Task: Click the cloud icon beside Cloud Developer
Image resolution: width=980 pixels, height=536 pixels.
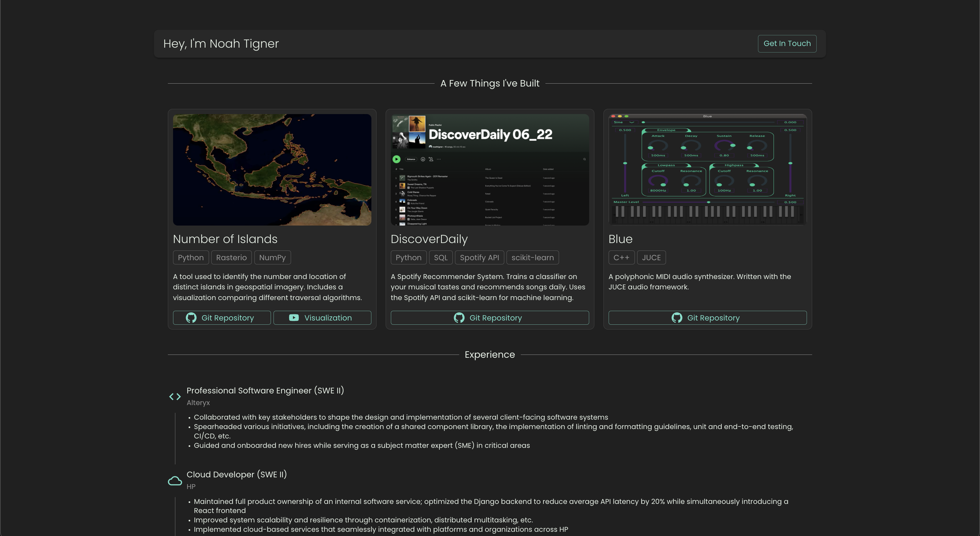Action: coord(175,481)
